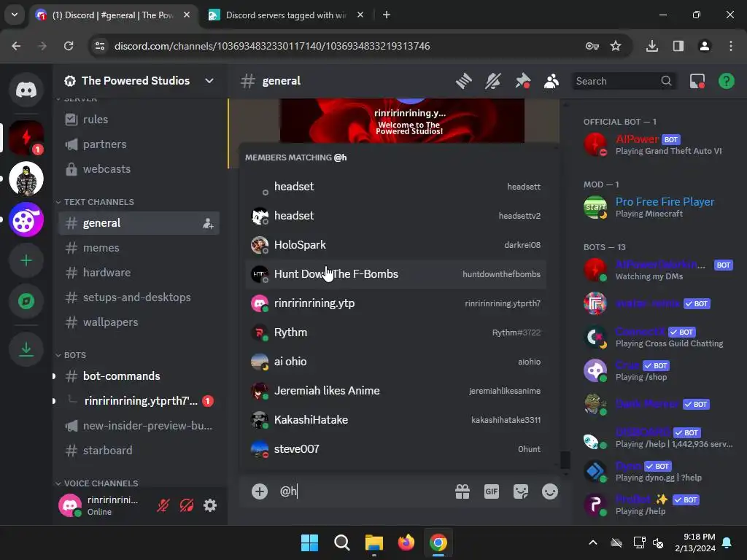
Task: Select KakashiHatake from mention list
Action: coord(395,420)
